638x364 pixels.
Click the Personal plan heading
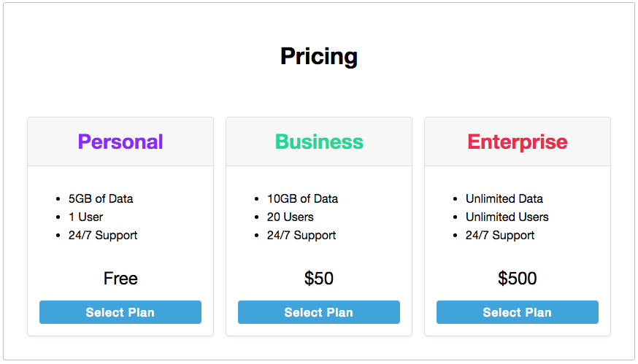coord(120,142)
